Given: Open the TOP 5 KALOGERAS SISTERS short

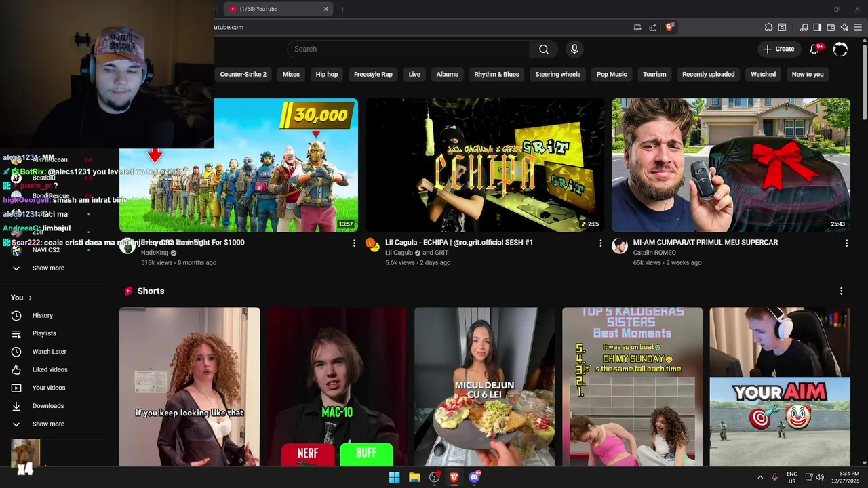Looking at the screenshot, I should 632,387.
